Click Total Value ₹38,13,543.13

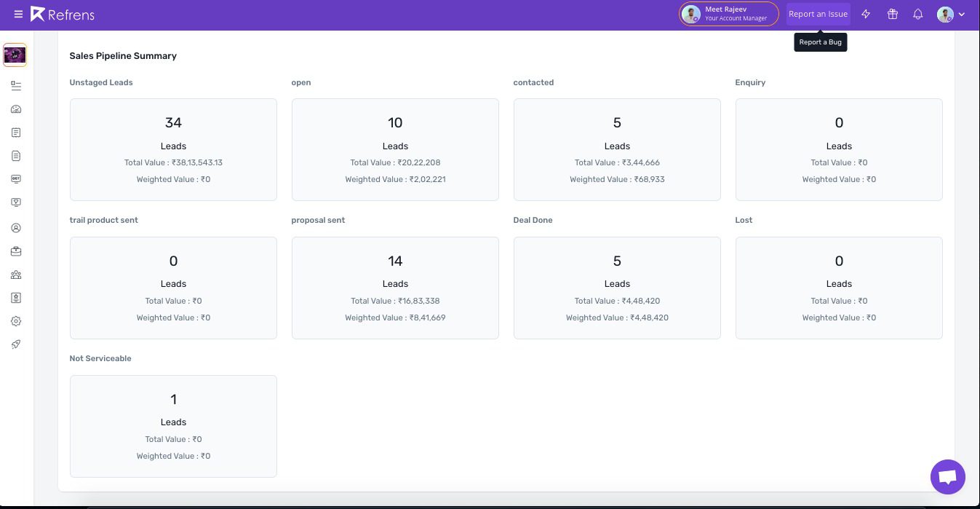click(x=173, y=162)
